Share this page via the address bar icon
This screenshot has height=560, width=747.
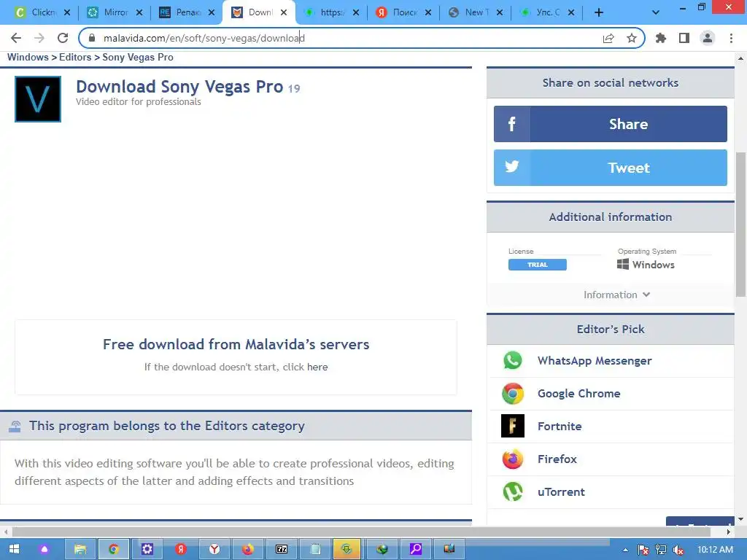click(x=608, y=38)
